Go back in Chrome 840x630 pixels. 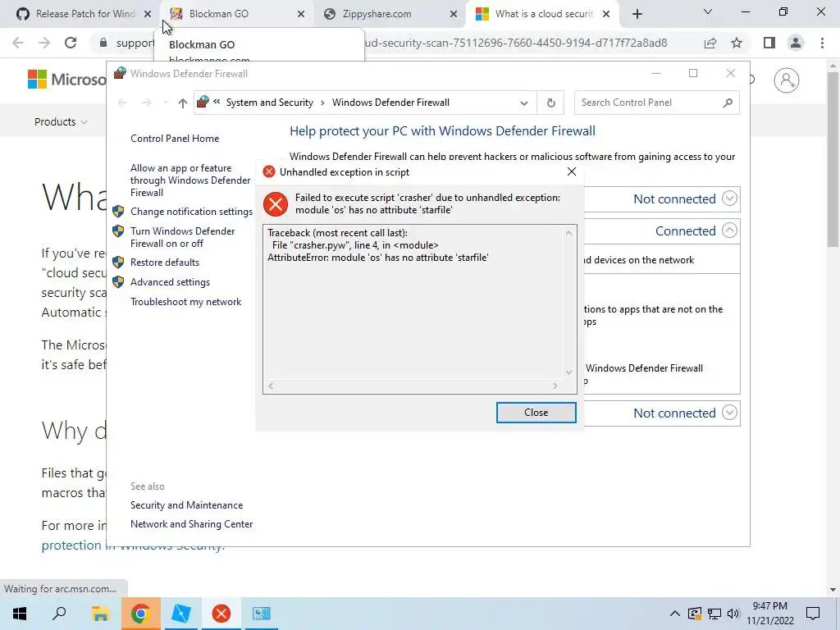(18, 43)
